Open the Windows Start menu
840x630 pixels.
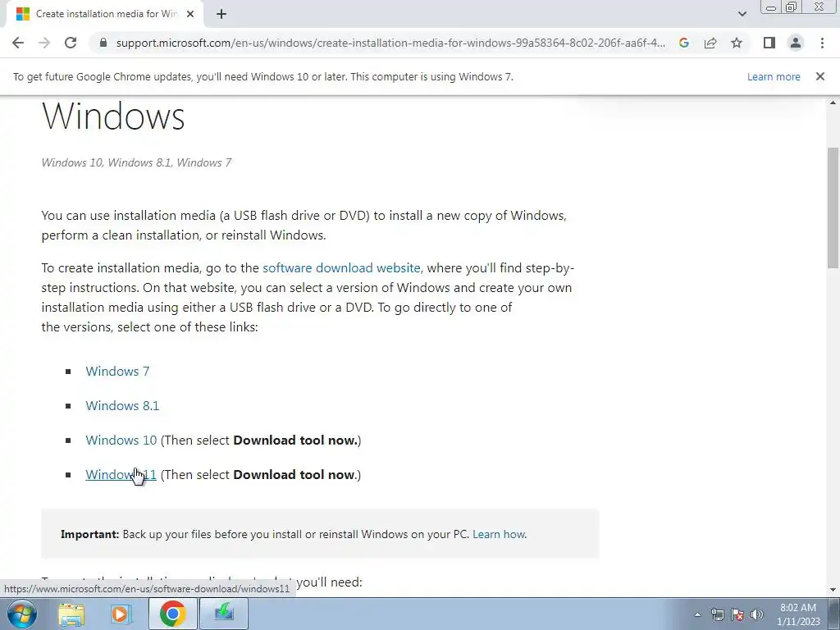22,614
